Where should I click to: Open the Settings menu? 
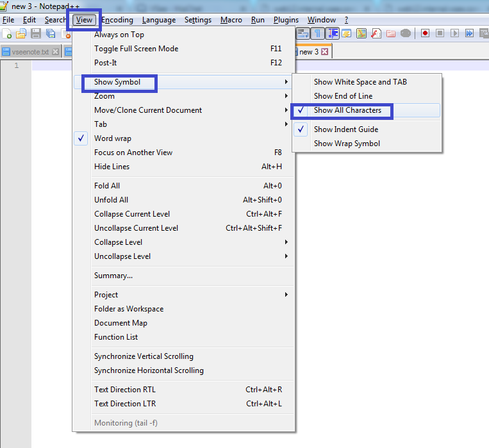coord(198,20)
